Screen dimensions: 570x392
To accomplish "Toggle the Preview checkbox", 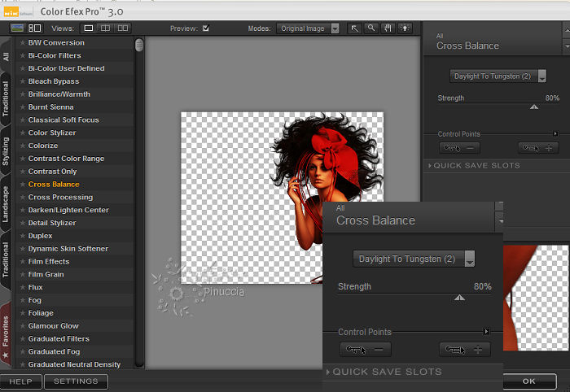I will click(x=206, y=28).
